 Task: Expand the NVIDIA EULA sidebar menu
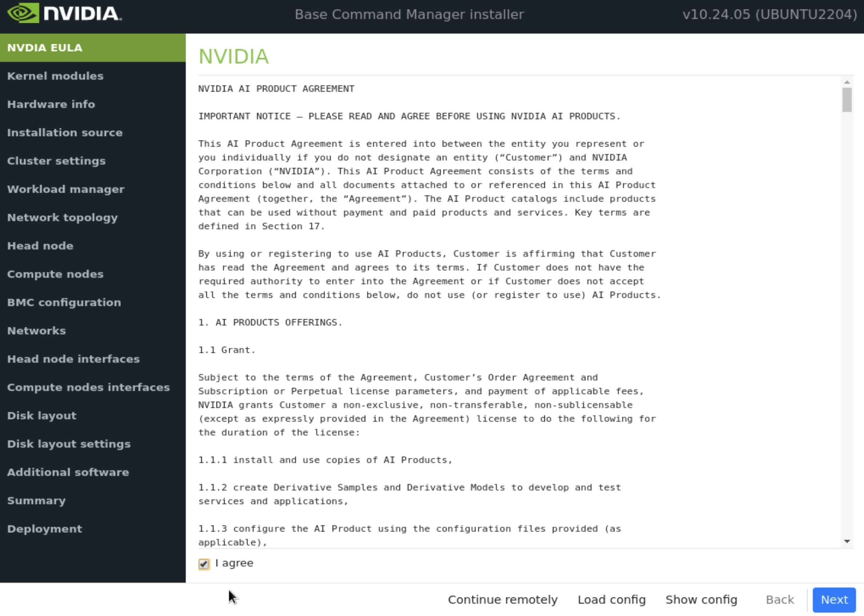coord(94,47)
